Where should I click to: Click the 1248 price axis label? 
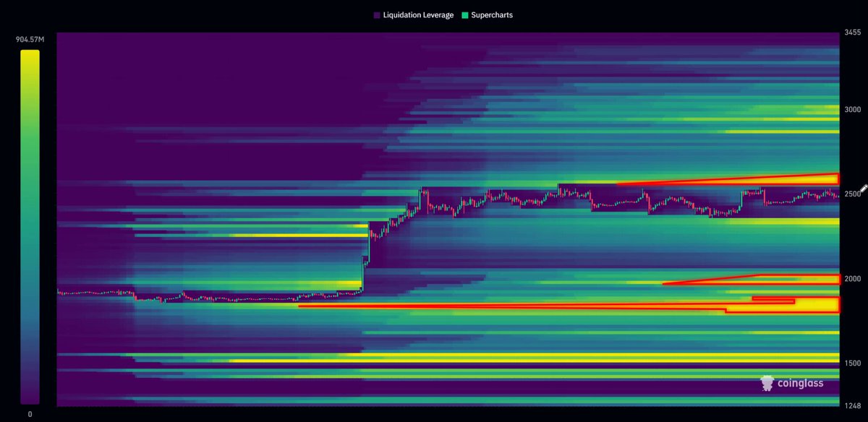point(852,405)
